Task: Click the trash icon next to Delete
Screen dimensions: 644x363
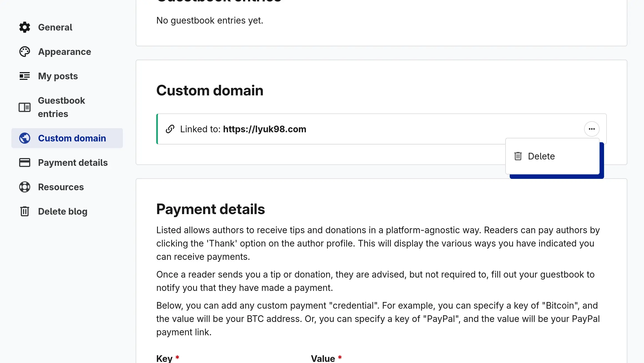Action: (x=518, y=156)
